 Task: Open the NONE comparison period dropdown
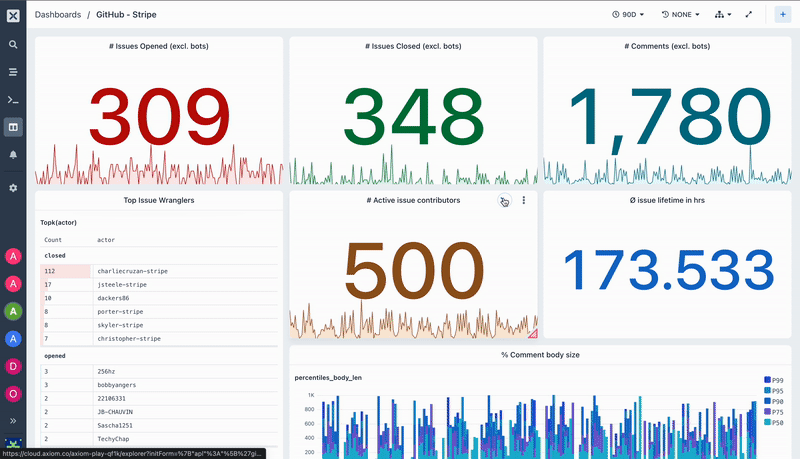(681, 15)
